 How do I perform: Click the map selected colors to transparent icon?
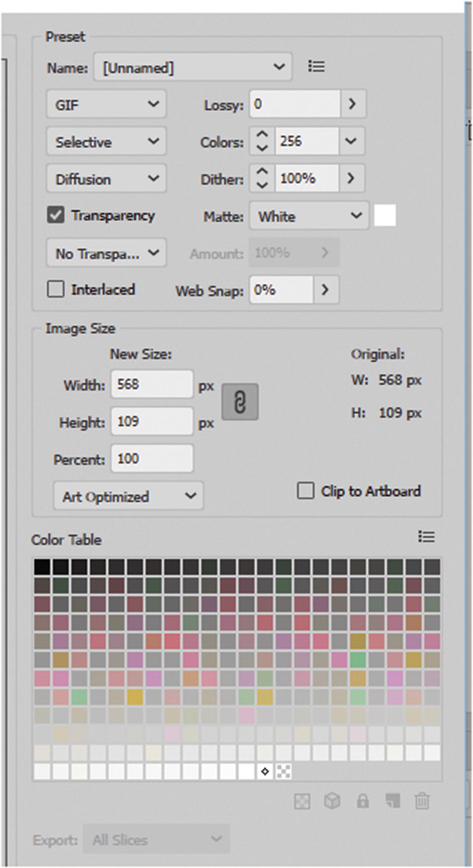[x=302, y=801]
